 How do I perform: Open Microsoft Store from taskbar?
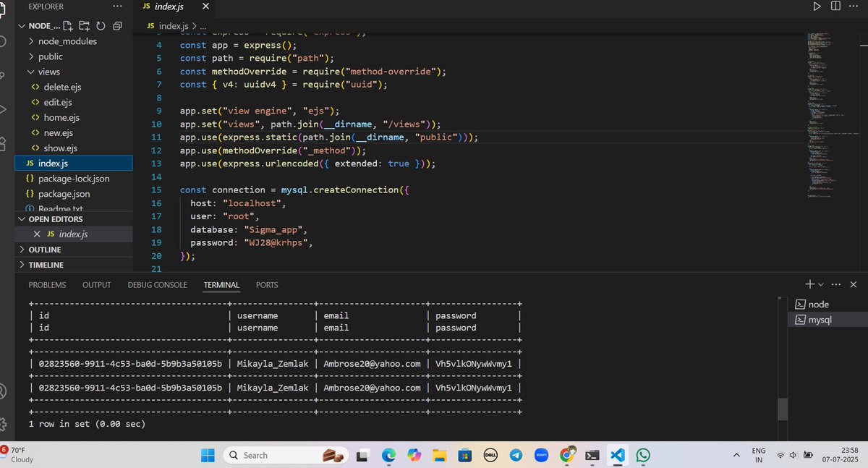point(465,455)
